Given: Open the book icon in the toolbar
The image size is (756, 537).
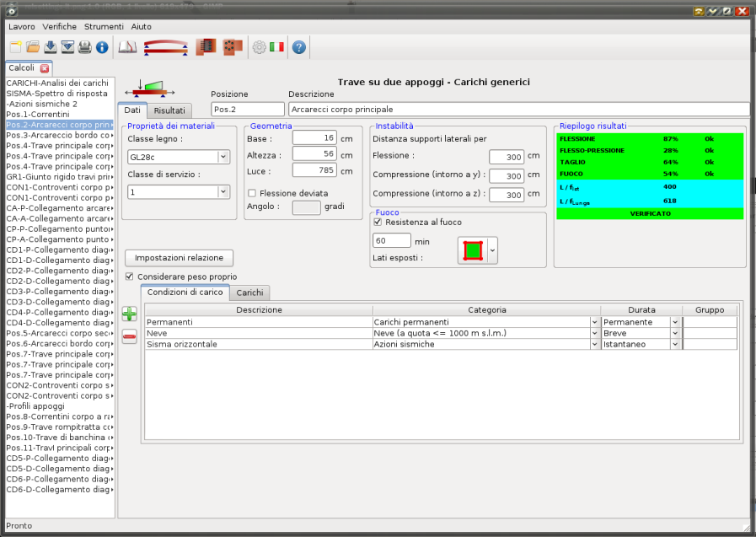Looking at the screenshot, I should [127, 47].
